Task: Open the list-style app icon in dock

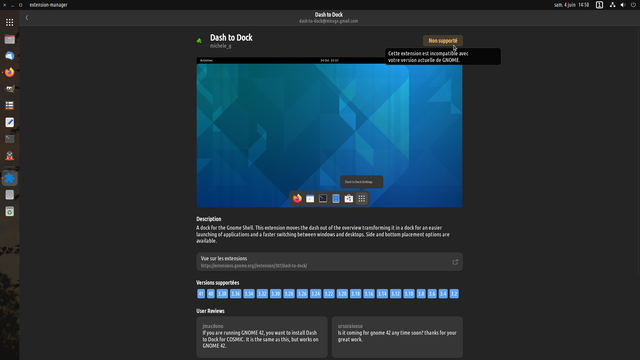Action: [x=9, y=106]
